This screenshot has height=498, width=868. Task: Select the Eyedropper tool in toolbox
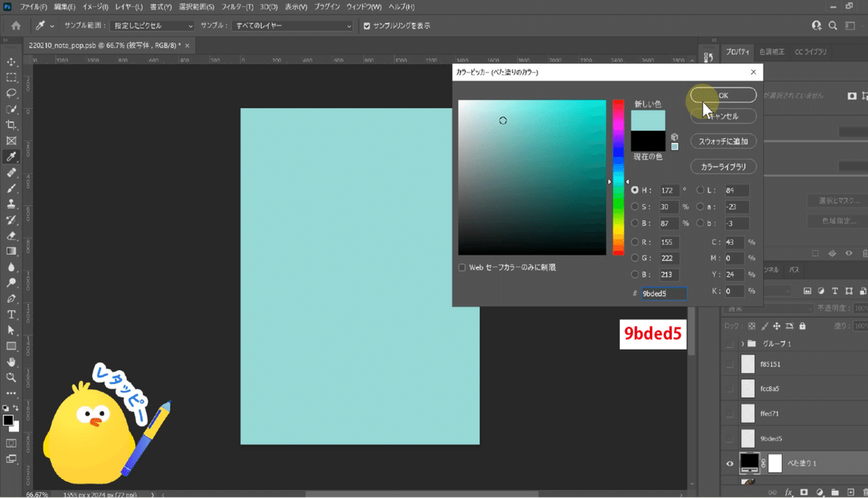tap(12, 157)
